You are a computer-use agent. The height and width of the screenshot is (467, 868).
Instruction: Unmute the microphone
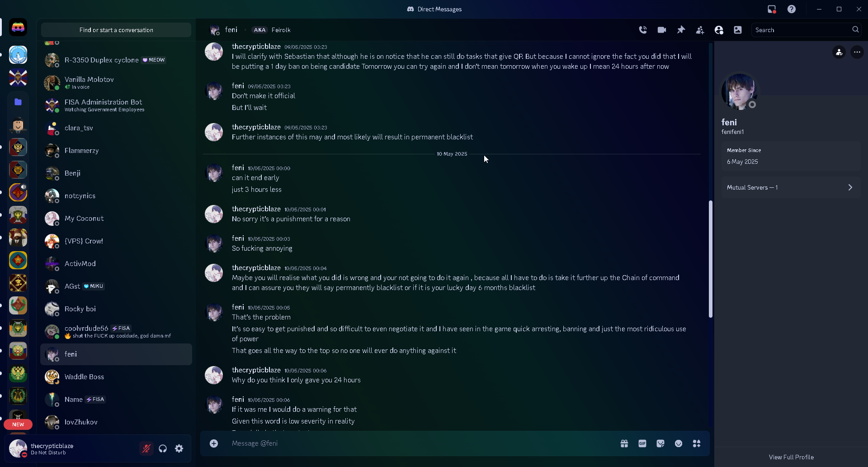(146, 448)
